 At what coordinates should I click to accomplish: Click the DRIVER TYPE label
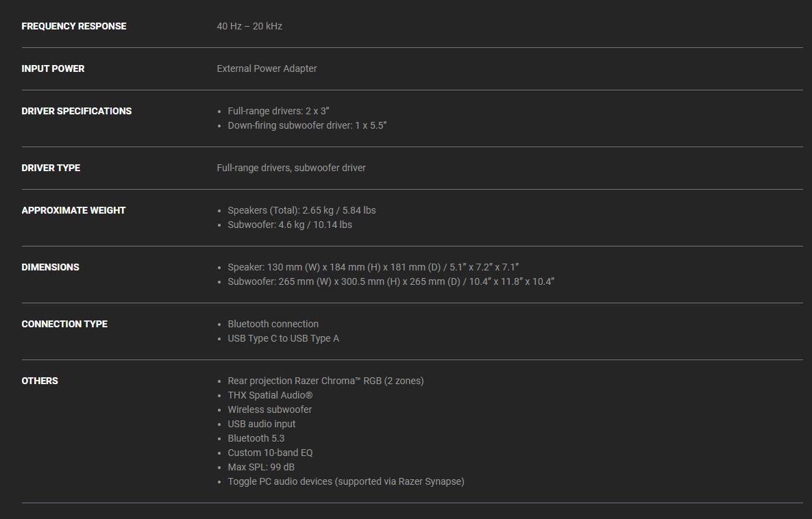tap(51, 168)
